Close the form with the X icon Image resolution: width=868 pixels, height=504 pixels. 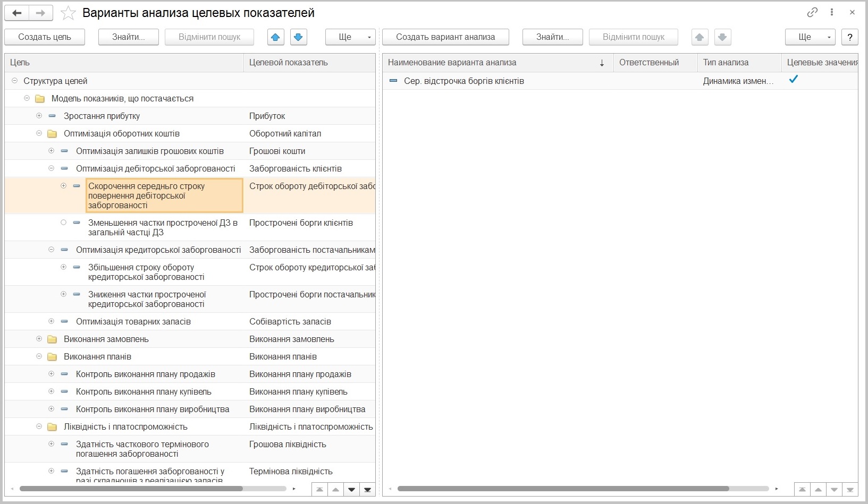[852, 12]
